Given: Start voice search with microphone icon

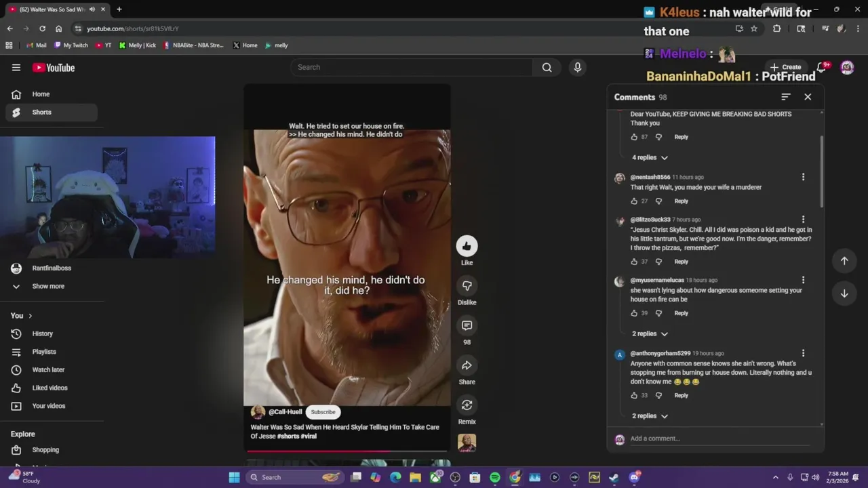Looking at the screenshot, I should pyautogui.click(x=578, y=67).
